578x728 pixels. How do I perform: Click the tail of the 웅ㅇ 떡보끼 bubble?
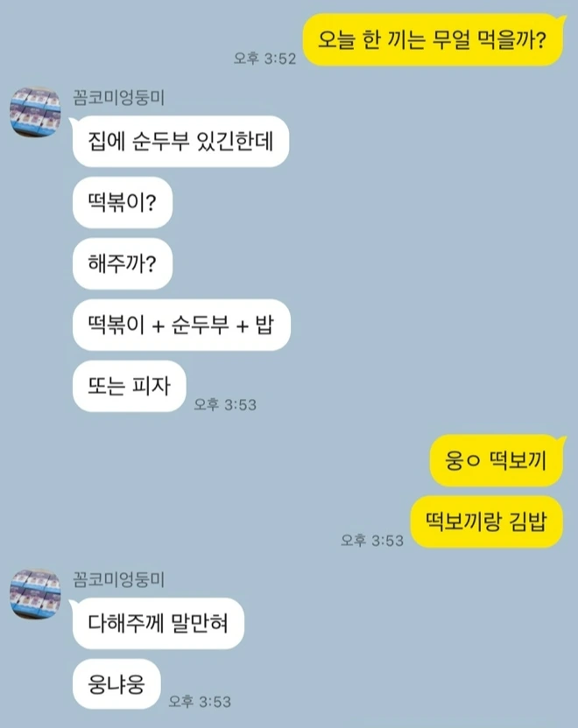[x=562, y=441]
